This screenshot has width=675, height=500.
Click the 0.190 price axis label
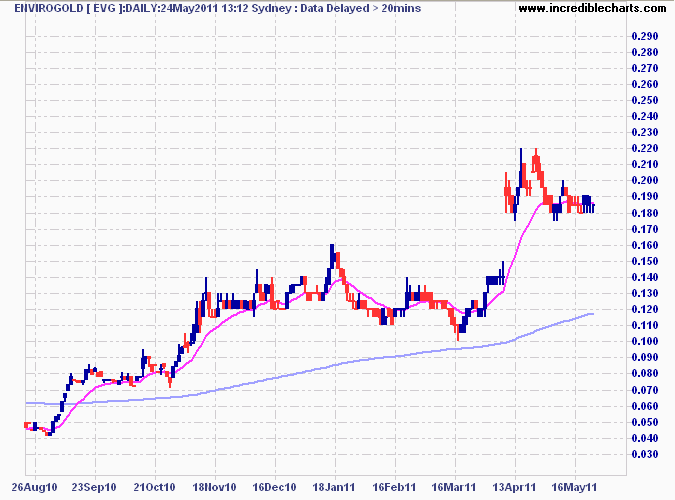tap(646, 197)
